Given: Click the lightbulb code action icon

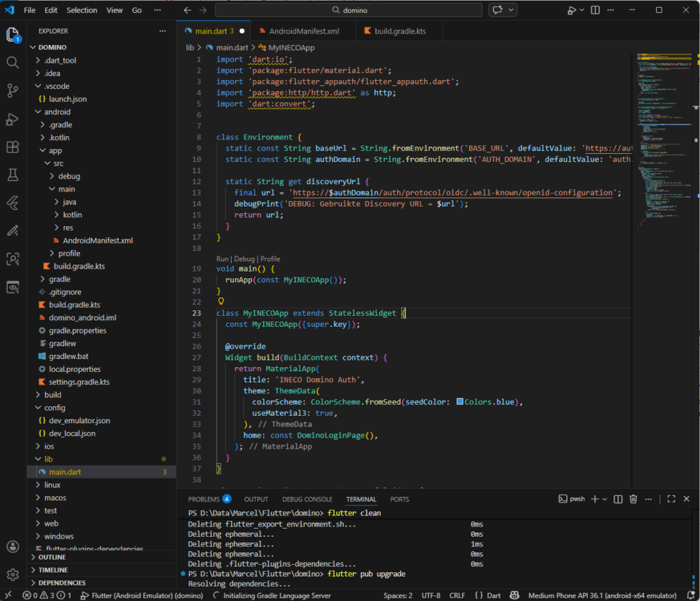Looking at the screenshot, I should [x=221, y=301].
